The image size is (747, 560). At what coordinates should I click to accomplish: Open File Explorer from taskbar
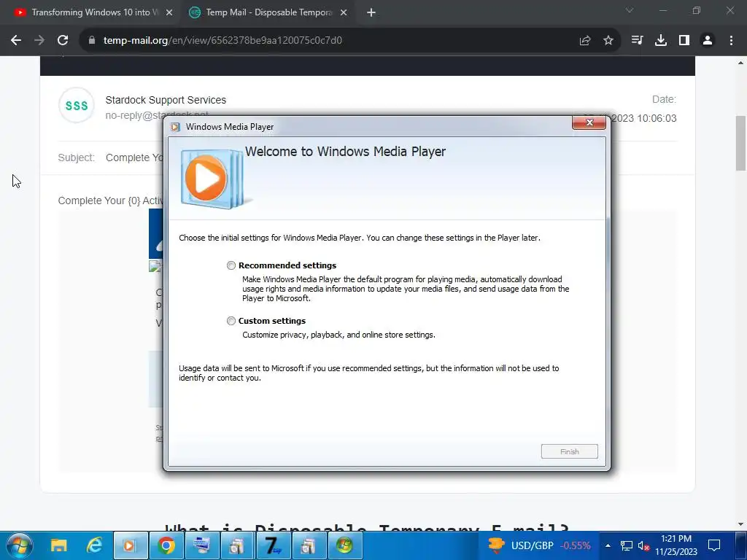pyautogui.click(x=59, y=545)
